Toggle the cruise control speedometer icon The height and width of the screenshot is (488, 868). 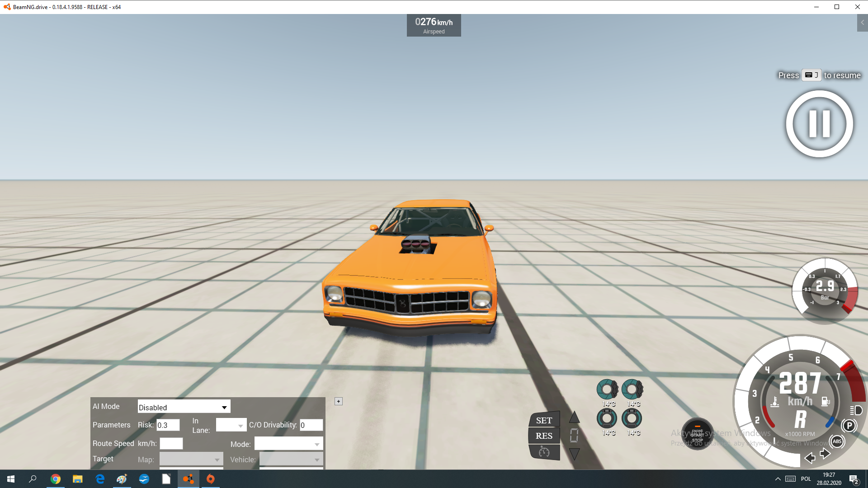tap(544, 452)
